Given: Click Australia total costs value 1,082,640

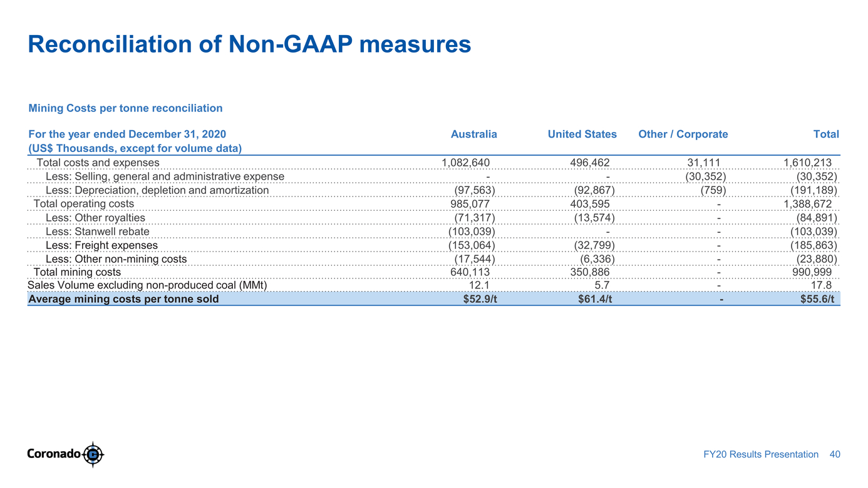Looking at the screenshot, I should tap(465, 163).
